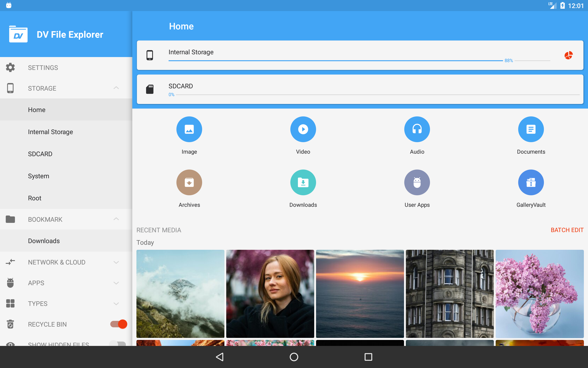The height and width of the screenshot is (368, 588).
Task: Open the stone building photo thumbnail
Action: (449, 293)
